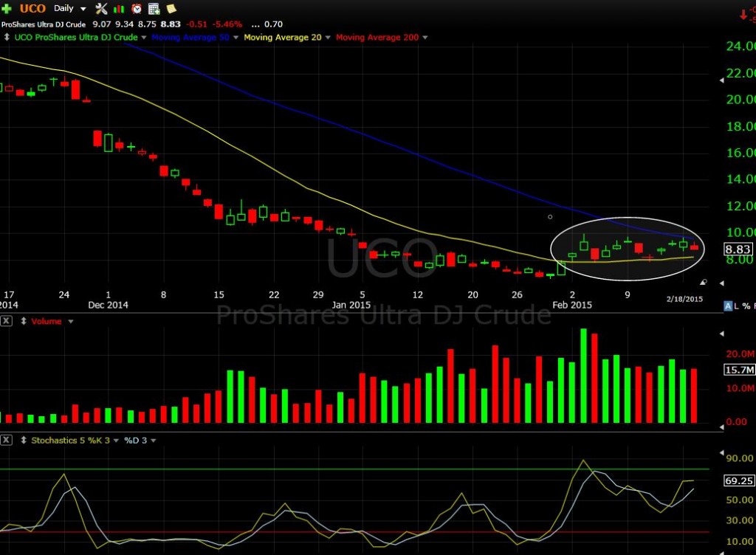Open Stochastics 5 %K 3 dropdown
756x555 pixels.
click(116, 441)
